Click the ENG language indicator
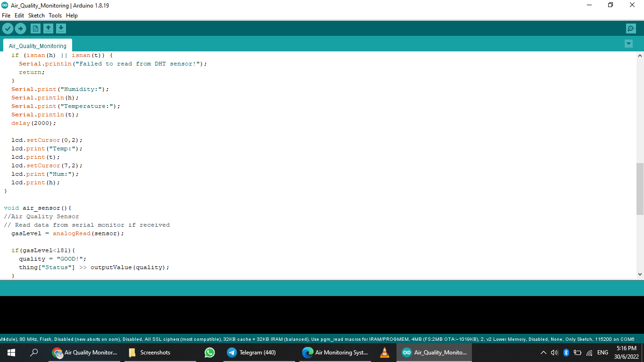644x362 pixels. 603,353
